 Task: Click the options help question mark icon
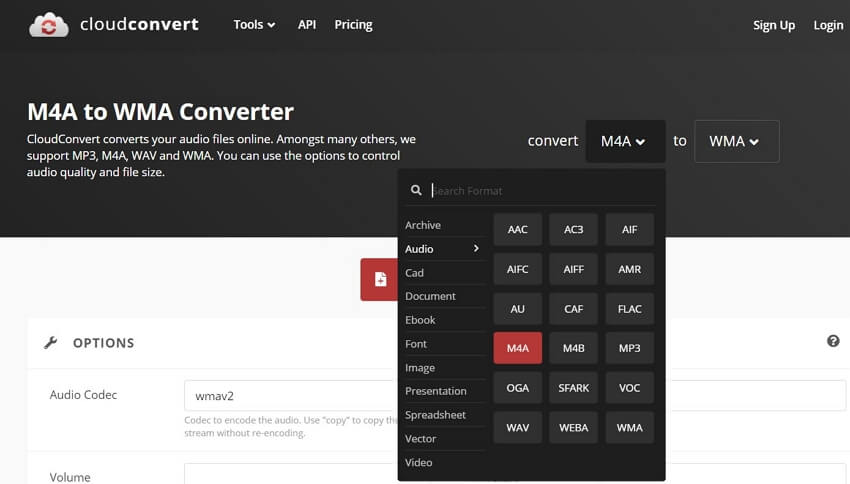click(833, 341)
